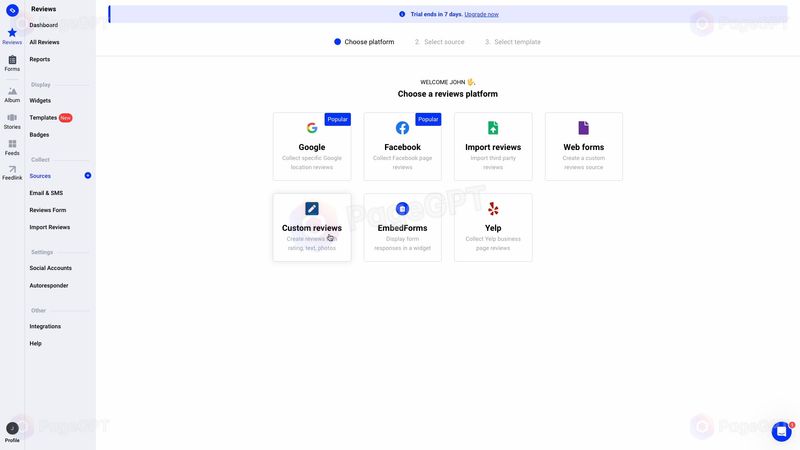Viewport: 800px width, 450px height.
Task: Open the Feeds icon in left rail
Action: pos(12,144)
